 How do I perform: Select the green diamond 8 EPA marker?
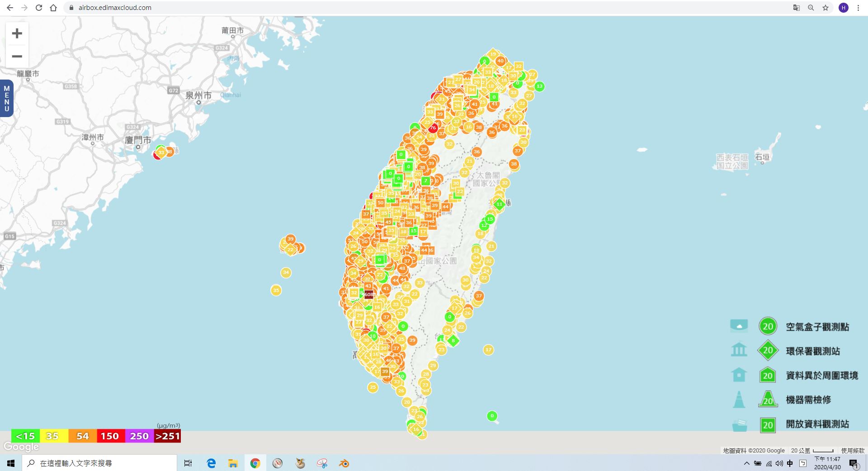[453, 341]
